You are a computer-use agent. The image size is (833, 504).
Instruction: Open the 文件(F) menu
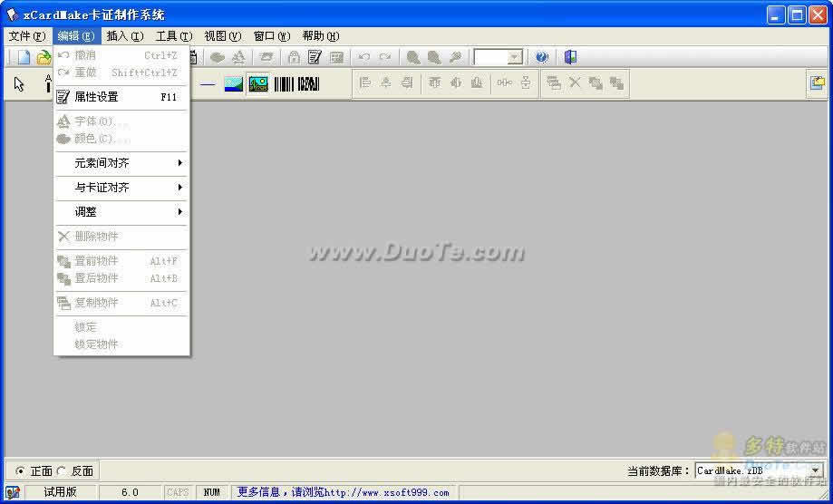[x=27, y=36]
